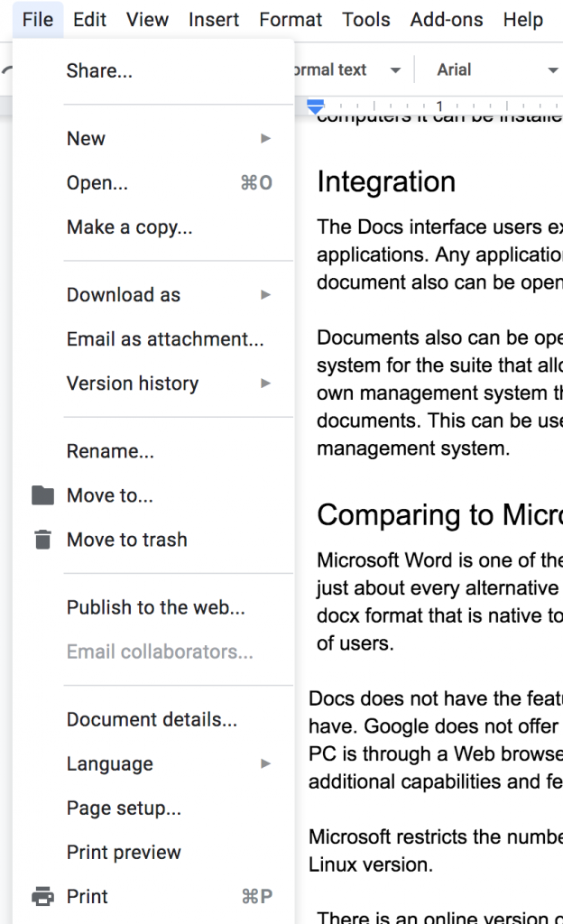Open the Format menu
Screen dimensions: 563x924
[x=291, y=20]
